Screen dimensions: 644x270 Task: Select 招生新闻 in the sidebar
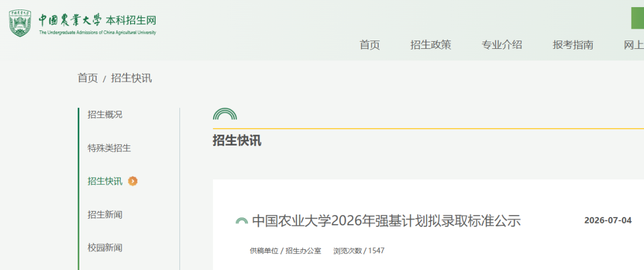(x=105, y=214)
